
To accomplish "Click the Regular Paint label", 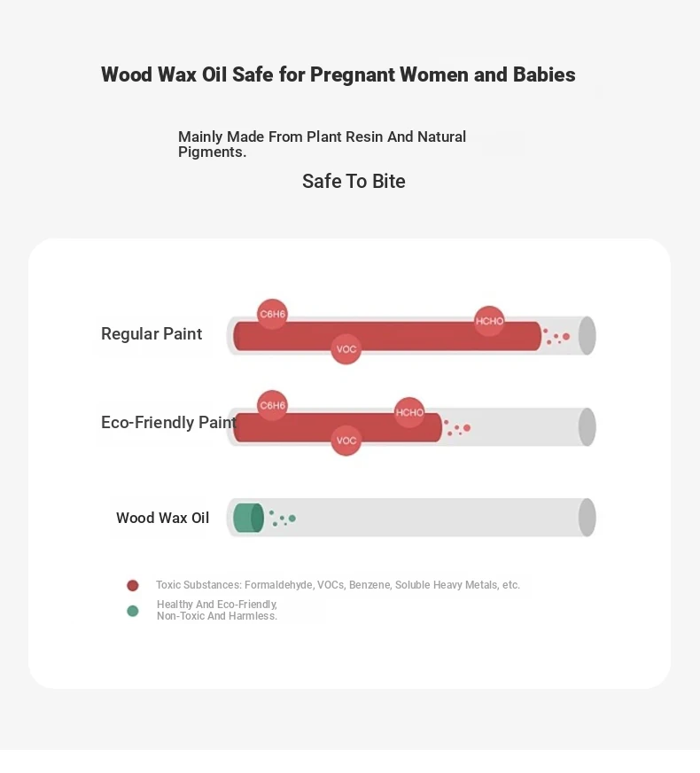I will pos(152,334).
